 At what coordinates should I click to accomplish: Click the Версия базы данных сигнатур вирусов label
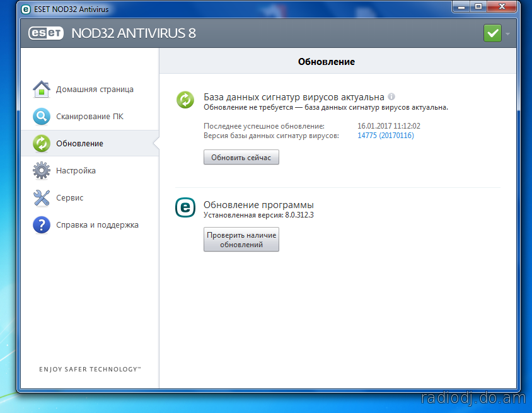point(271,136)
